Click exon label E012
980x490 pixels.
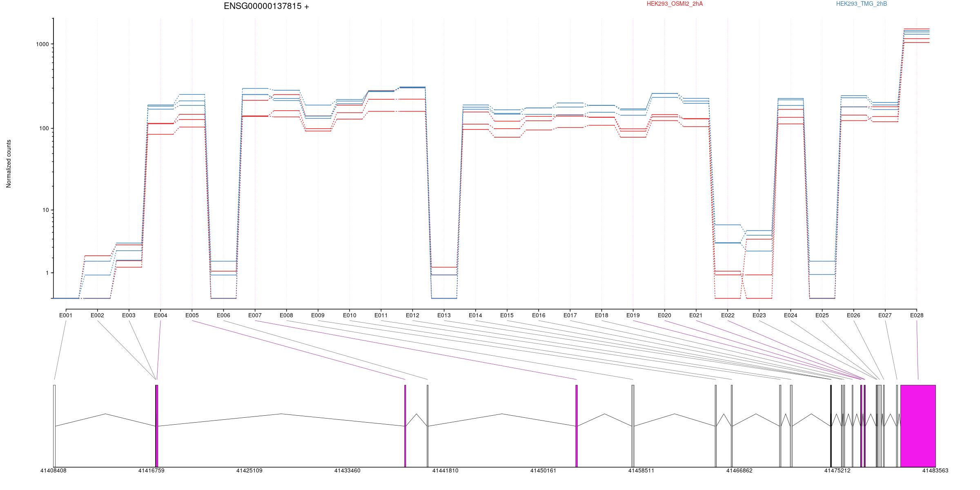(x=412, y=315)
